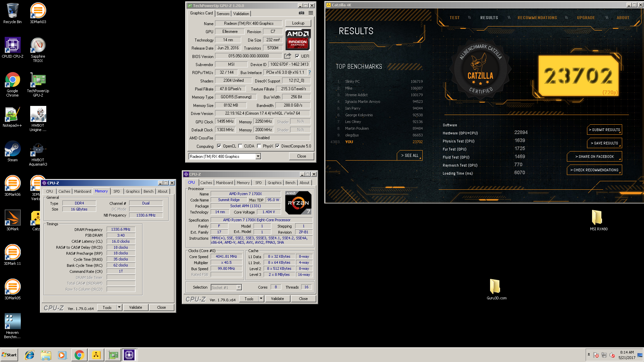Take a GPU-Z screenshot with camera icon
Screen dimensions: 644x362
[x=302, y=13]
